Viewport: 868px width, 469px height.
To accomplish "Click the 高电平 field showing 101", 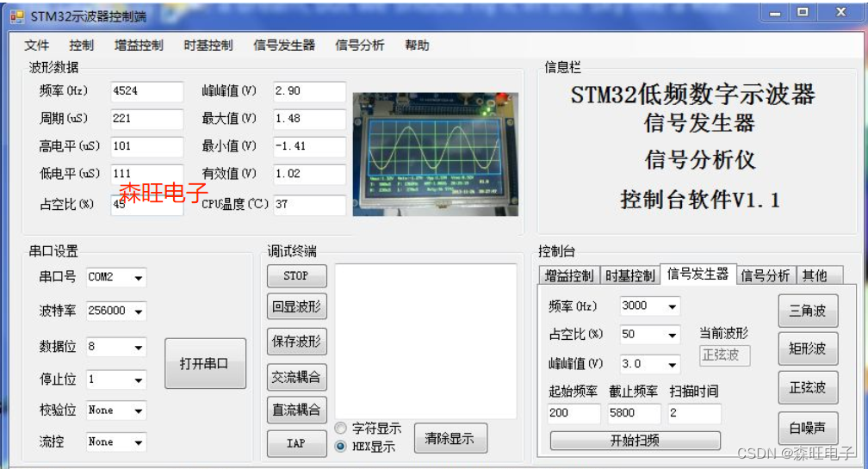I will click(x=146, y=146).
